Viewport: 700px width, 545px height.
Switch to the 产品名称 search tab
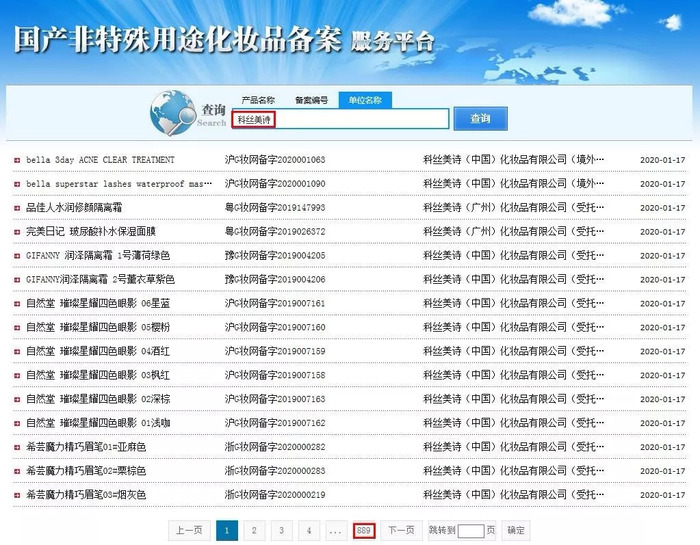[x=258, y=100]
